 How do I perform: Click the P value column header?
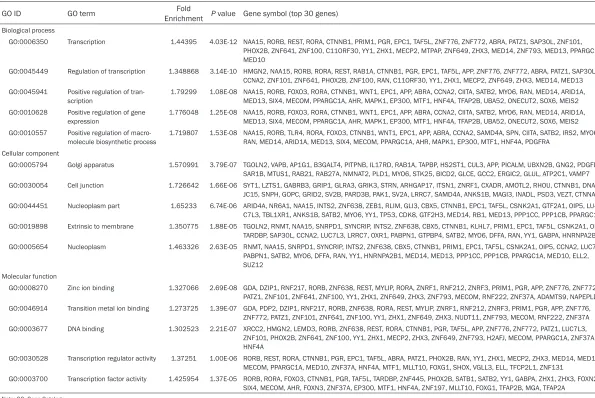(x=223, y=14)
